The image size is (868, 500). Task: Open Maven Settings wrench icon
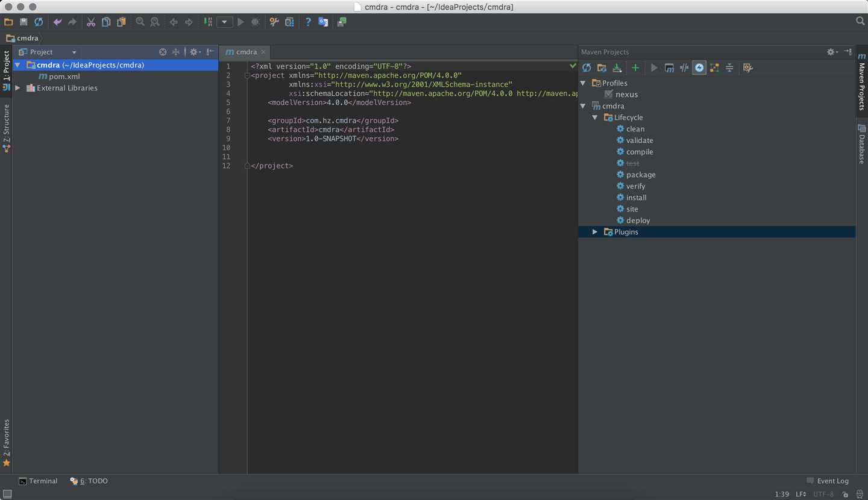pyautogui.click(x=748, y=68)
